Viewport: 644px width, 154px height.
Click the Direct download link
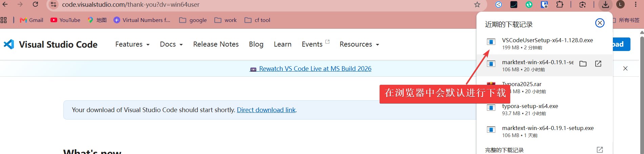(x=266, y=110)
